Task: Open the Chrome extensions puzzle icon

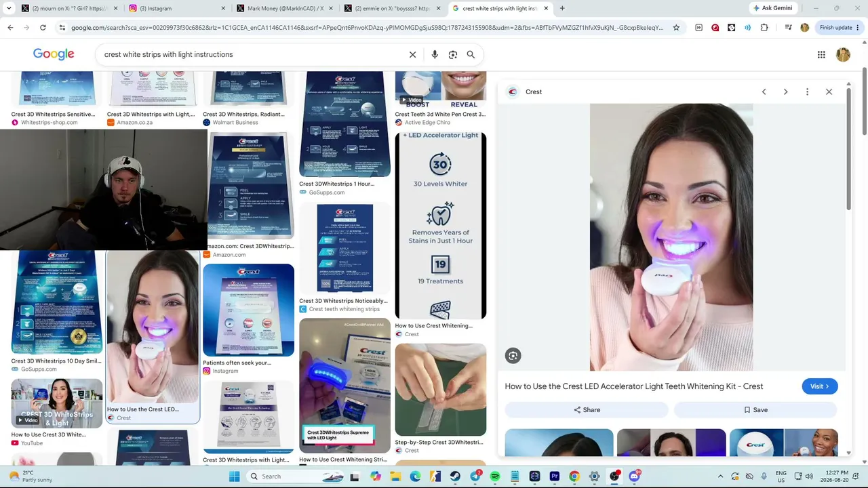Action: coord(764,28)
